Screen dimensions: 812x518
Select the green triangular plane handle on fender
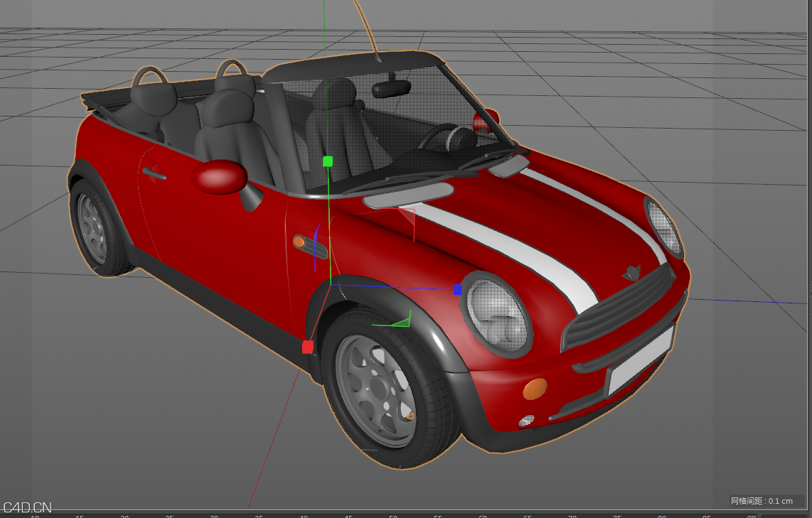[402, 322]
